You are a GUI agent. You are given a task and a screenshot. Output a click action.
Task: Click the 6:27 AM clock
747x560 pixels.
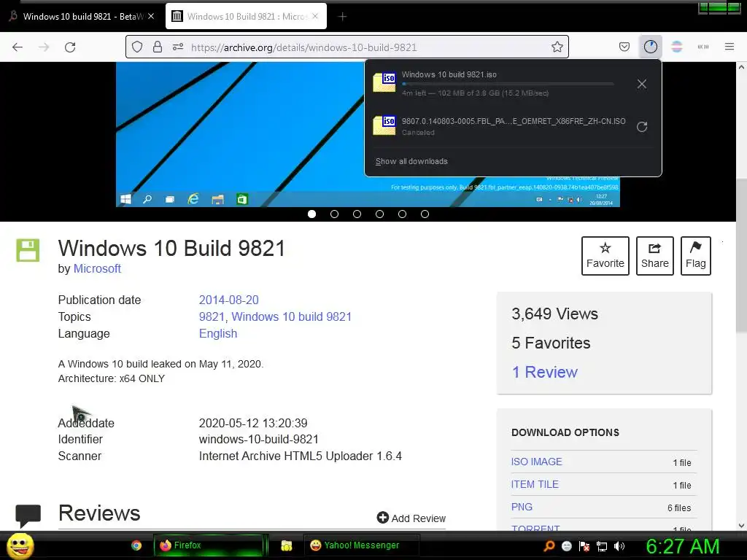[x=682, y=546]
